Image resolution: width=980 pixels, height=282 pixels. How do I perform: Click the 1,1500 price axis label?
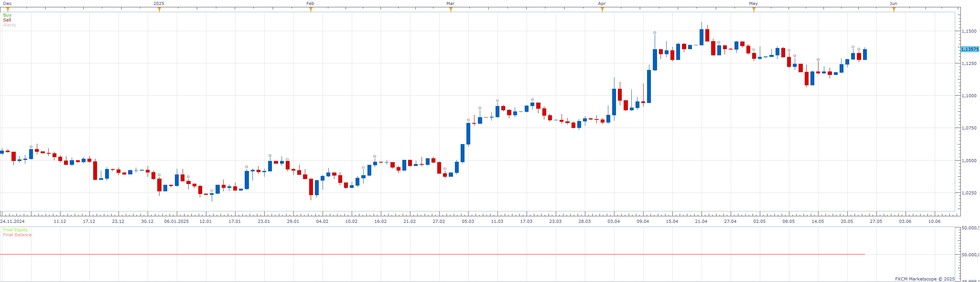click(969, 31)
